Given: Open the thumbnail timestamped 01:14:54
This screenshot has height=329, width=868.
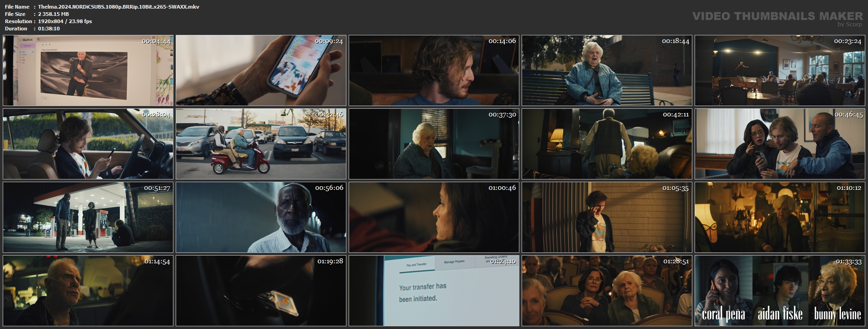Looking at the screenshot, I should (x=88, y=291).
